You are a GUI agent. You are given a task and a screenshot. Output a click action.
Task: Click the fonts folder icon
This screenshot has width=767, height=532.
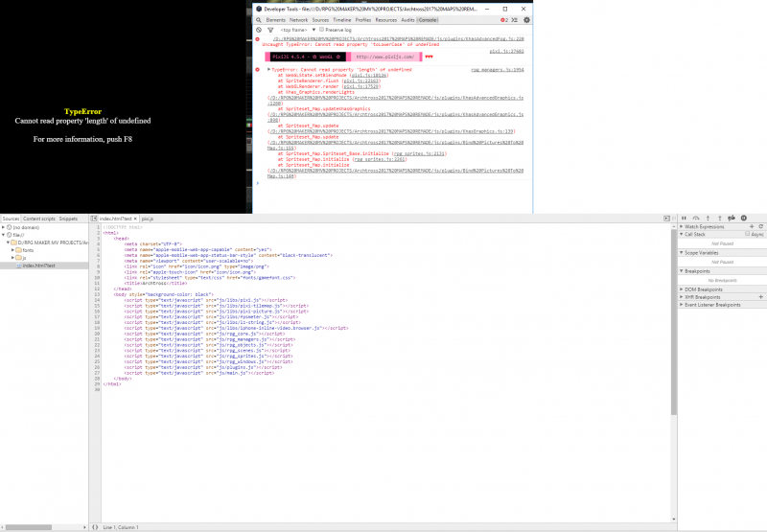tap(18, 250)
